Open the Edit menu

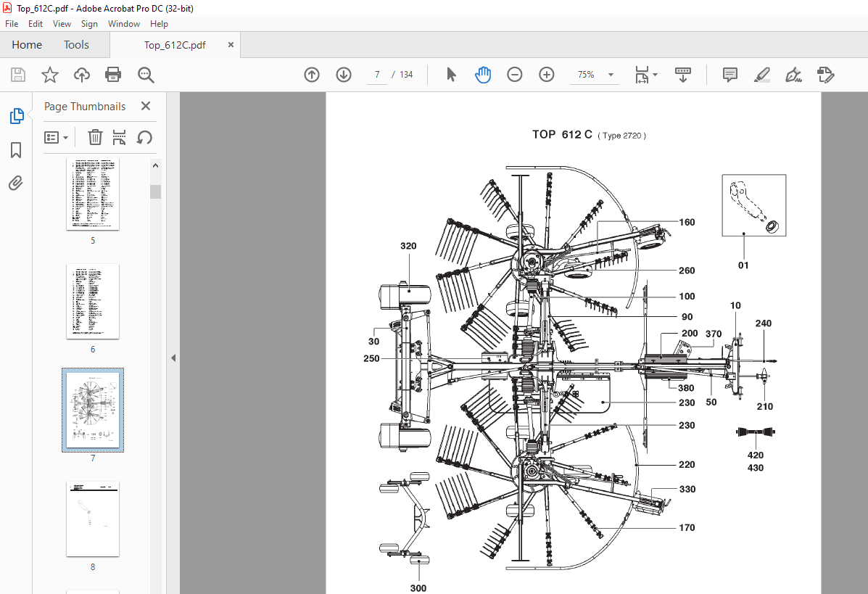pos(36,24)
